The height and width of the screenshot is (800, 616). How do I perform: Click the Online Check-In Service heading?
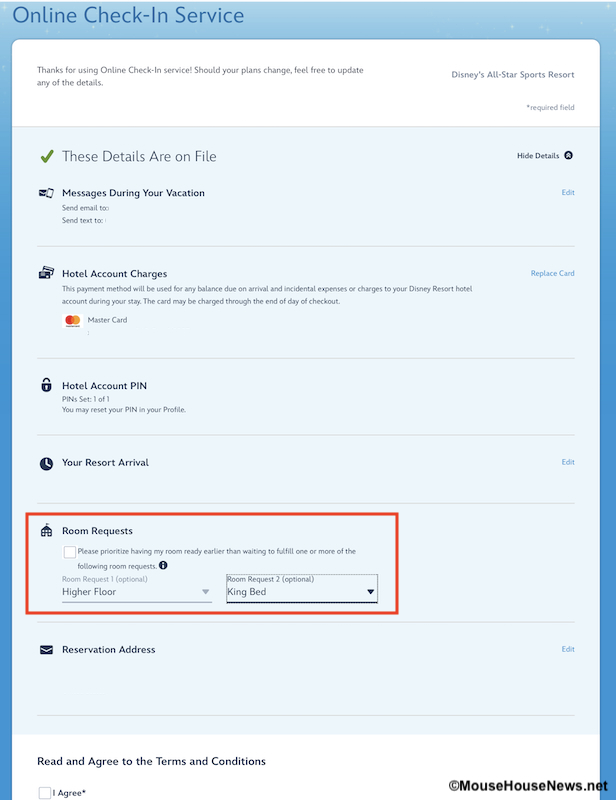pos(128,16)
